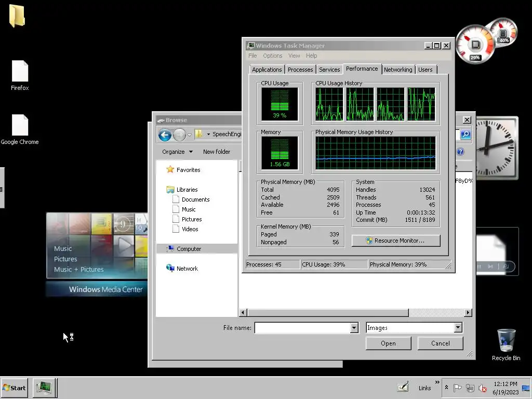Click New folder in Browse dialog

coord(217,152)
